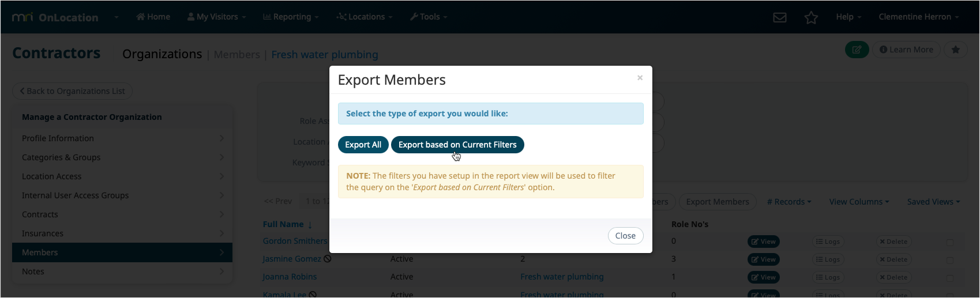Click the banned icon beside Jasmine Gomez
Image resolution: width=980 pixels, height=298 pixels.
pyautogui.click(x=328, y=259)
